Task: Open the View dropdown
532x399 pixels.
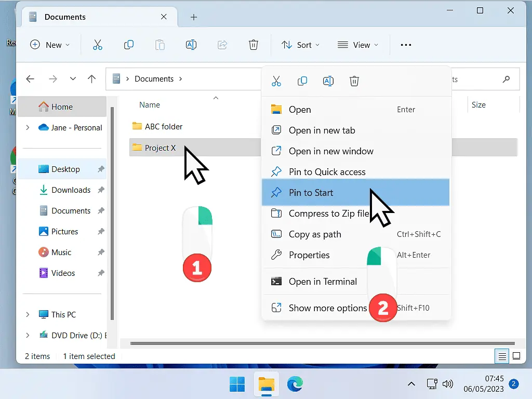Action: click(x=357, y=45)
